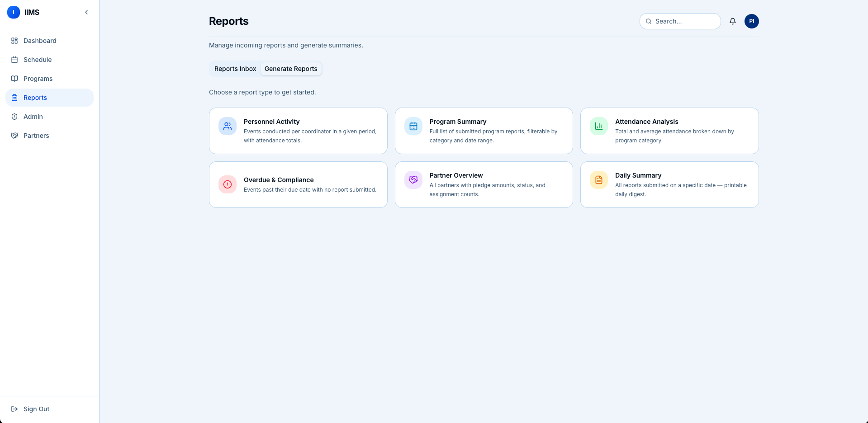The width and height of the screenshot is (868, 423).
Task: Go to Dashboard in the sidebar
Action: pyautogui.click(x=40, y=41)
